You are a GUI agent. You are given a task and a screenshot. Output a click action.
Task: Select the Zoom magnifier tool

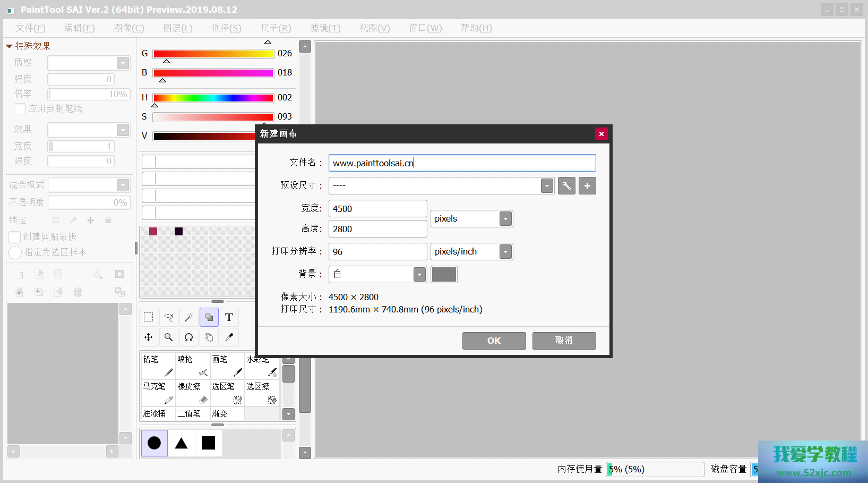(169, 337)
